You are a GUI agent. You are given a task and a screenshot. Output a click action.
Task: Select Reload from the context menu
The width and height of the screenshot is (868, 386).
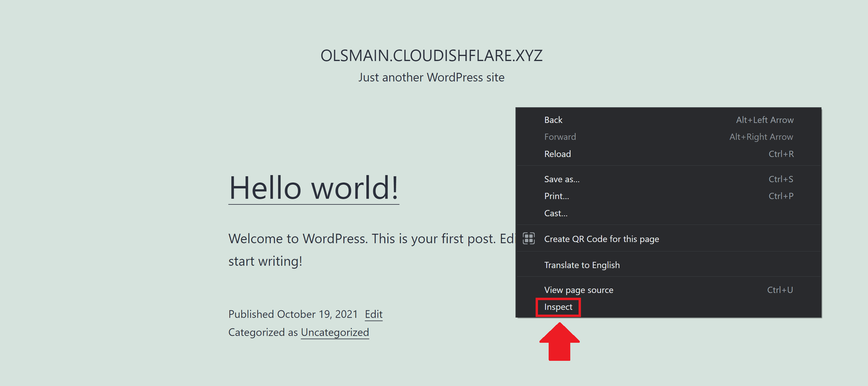557,154
